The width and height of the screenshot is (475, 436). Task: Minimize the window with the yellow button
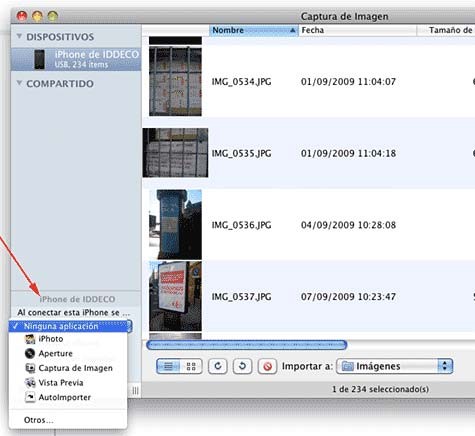point(37,16)
